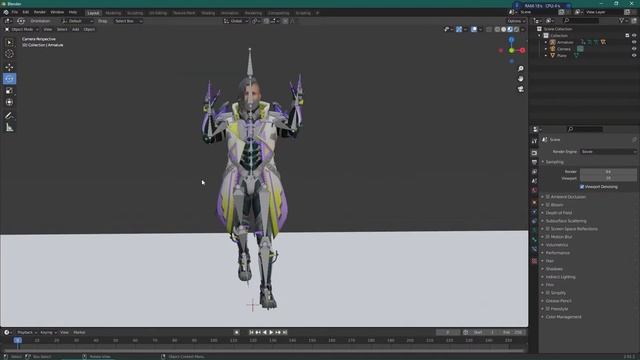Open the Window menu
This screenshot has width=640, height=360.
point(57,12)
